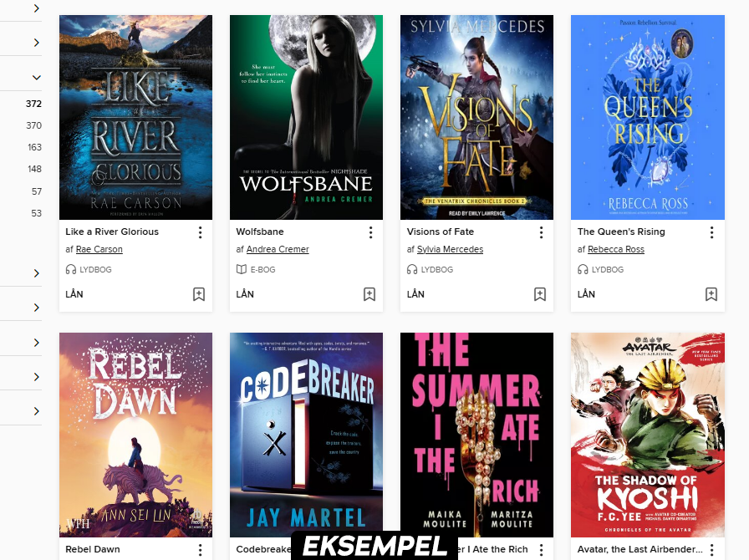This screenshot has height=560, width=749.
Task: Open three-dot menu for Wolfsbane
Action: tap(370, 232)
